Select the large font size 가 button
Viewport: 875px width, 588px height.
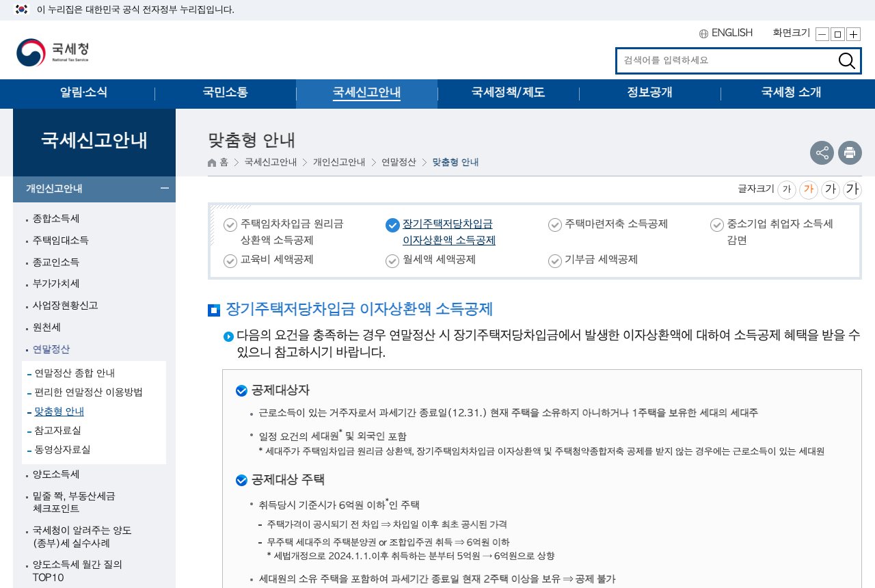pos(831,189)
